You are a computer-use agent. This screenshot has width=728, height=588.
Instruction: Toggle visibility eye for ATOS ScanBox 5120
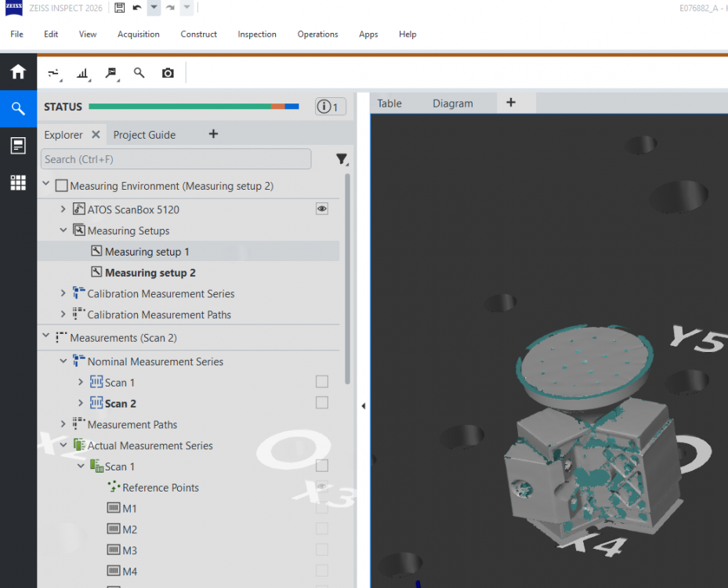point(322,209)
